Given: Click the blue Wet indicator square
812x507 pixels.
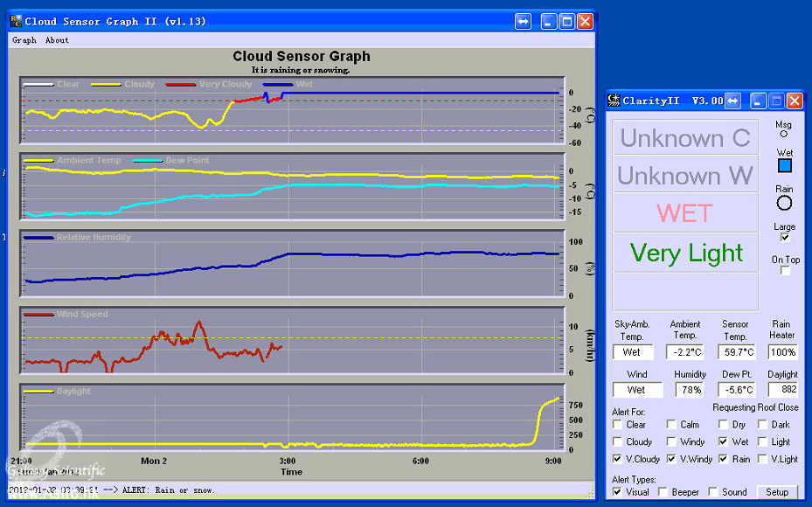Looking at the screenshot, I should click(784, 165).
